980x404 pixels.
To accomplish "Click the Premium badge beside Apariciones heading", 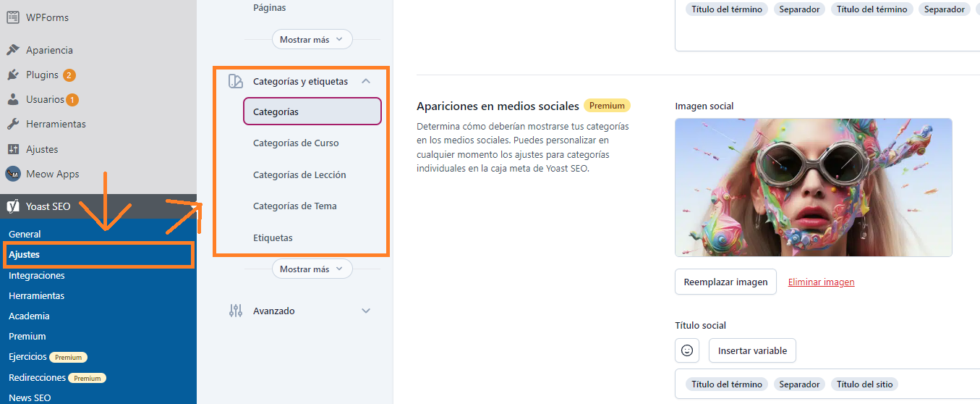I will click(607, 106).
